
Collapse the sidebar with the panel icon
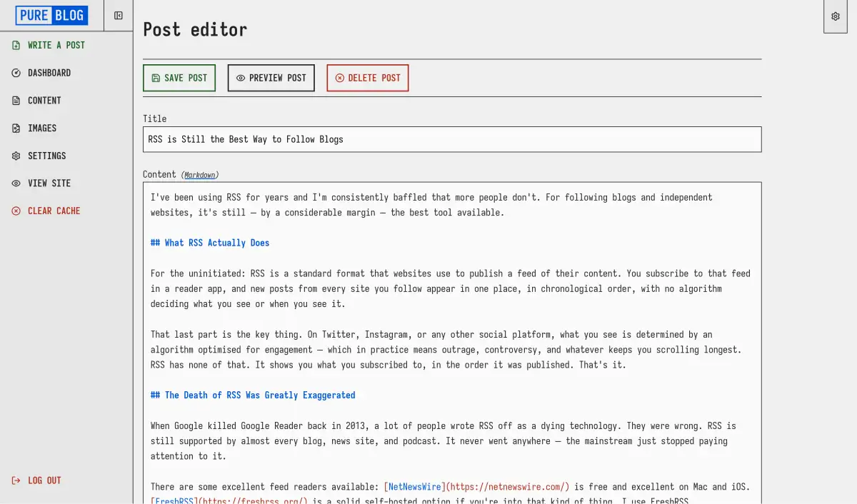coord(119,16)
